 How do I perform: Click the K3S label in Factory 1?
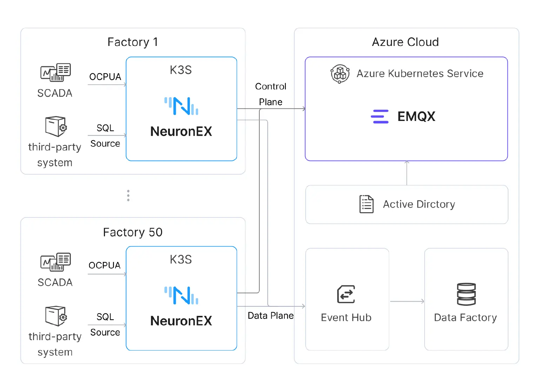181,70
